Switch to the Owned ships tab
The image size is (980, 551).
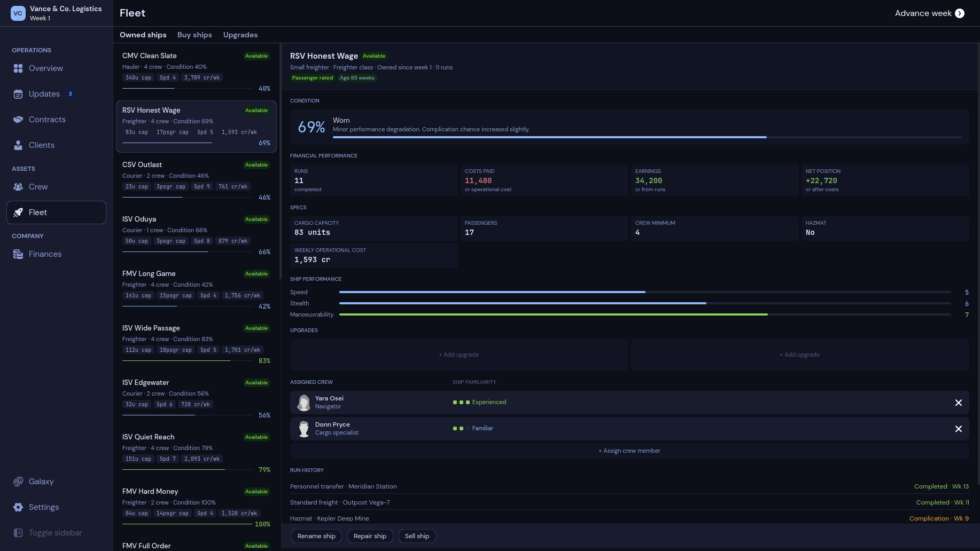click(x=143, y=35)
